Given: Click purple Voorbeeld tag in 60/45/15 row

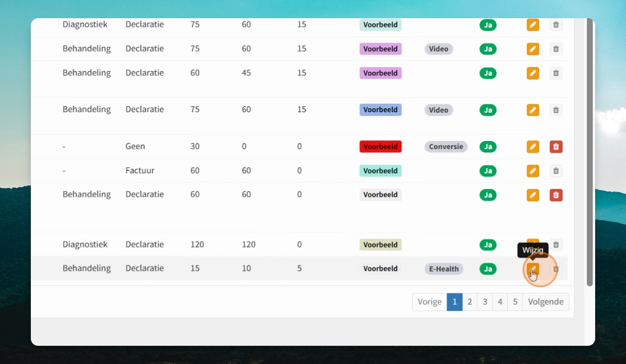Looking at the screenshot, I should tap(380, 73).
